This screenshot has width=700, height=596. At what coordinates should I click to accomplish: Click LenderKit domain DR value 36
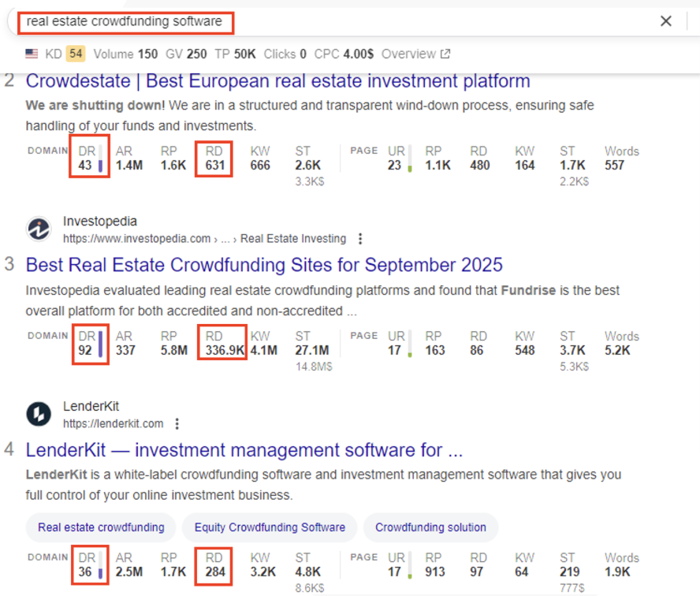coord(85,572)
